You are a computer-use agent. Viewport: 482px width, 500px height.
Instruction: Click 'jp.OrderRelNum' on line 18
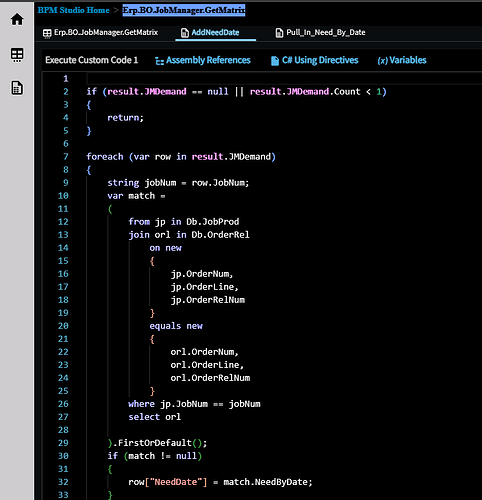point(208,300)
